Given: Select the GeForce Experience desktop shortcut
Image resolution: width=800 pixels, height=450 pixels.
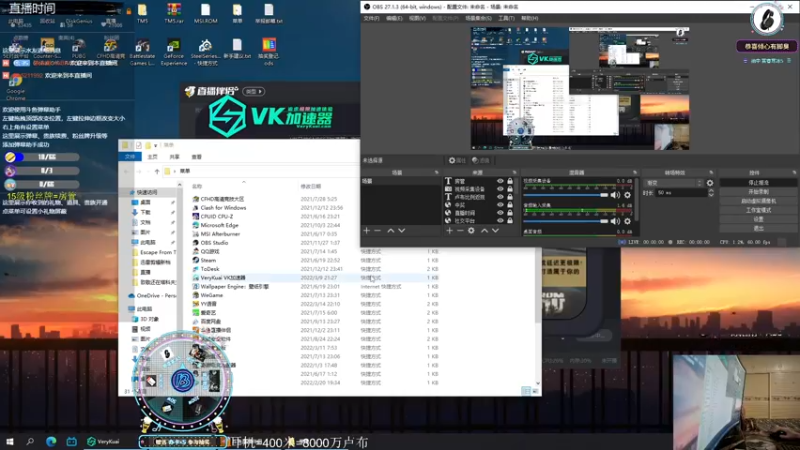Looking at the screenshot, I should click(x=173, y=52).
